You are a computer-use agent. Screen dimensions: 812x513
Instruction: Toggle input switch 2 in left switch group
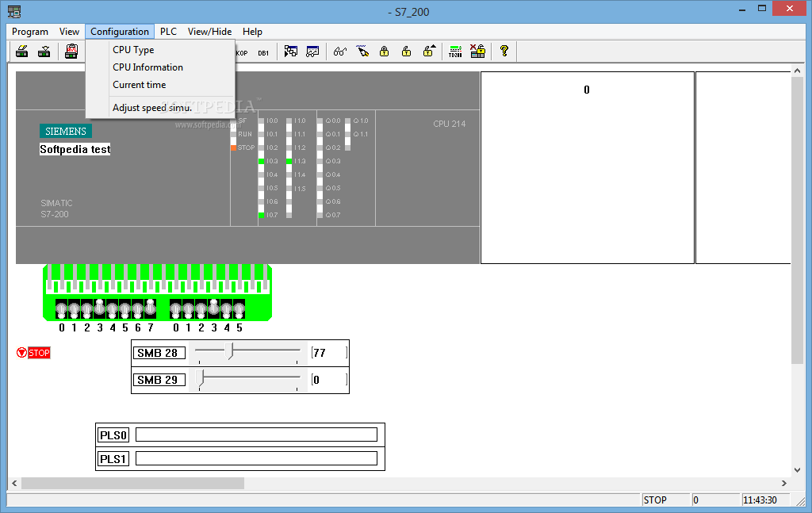coord(87,309)
